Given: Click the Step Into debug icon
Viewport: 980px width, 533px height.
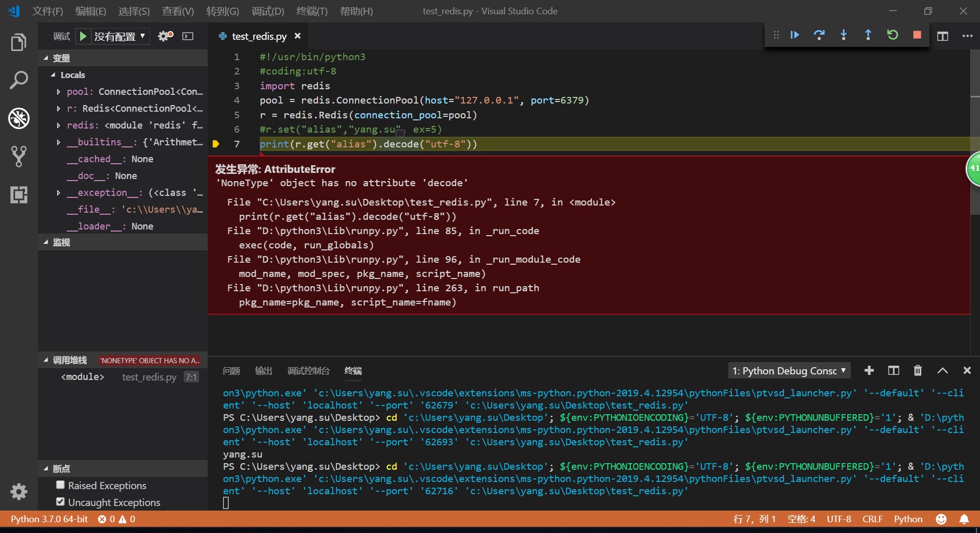Looking at the screenshot, I should click(844, 35).
